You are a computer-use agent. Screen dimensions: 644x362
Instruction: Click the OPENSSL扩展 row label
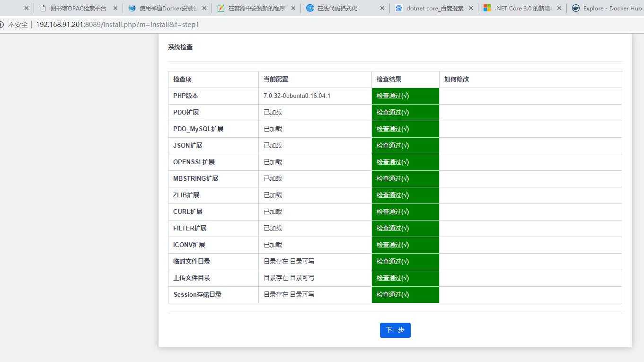[x=194, y=162]
